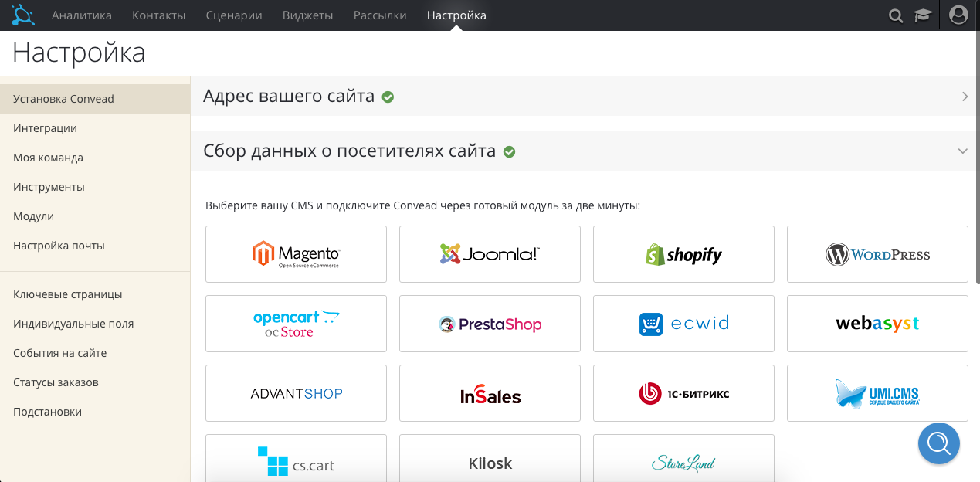Open Интеграции in the sidebar
The height and width of the screenshot is (482, 980).
(x=95, y=128)
